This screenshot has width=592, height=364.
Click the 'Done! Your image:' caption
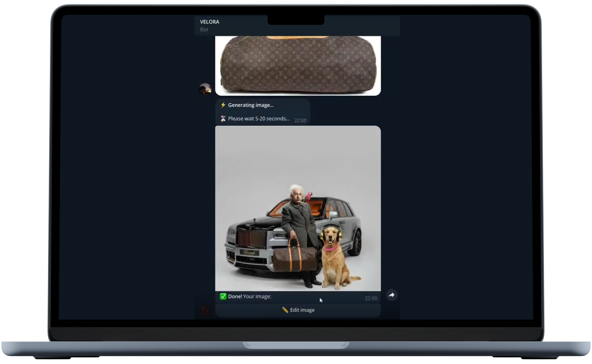click(249, 296)
